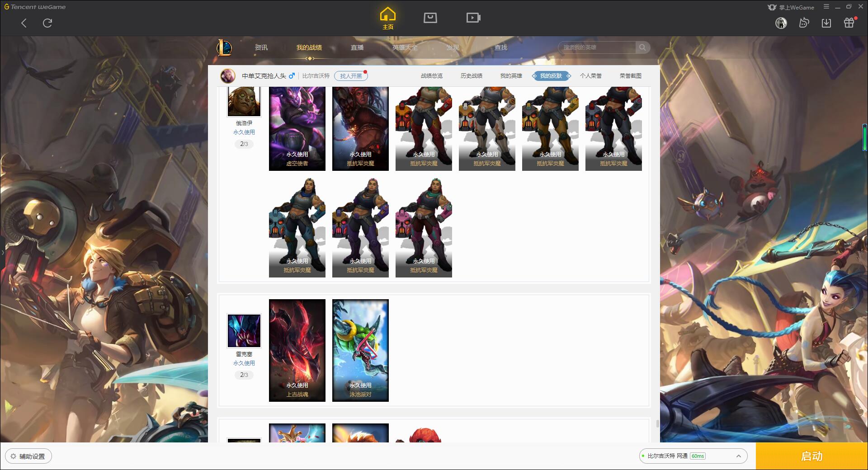Expand the collapsed left side panel arrow

pos(2,253)
